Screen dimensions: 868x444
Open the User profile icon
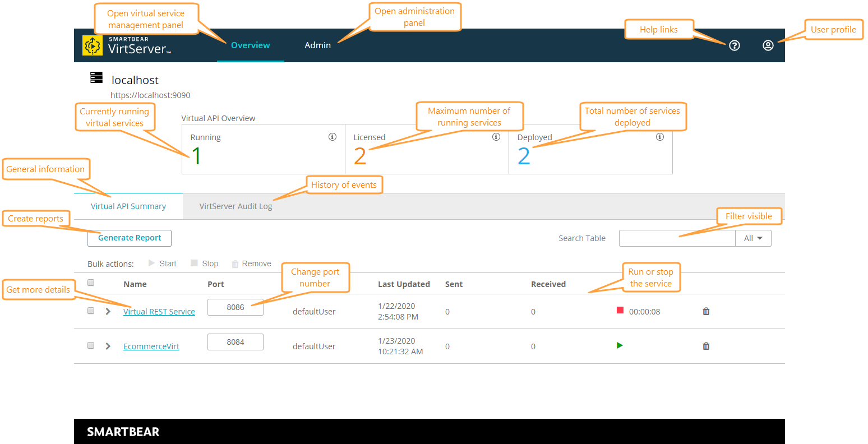click(768, 45)
